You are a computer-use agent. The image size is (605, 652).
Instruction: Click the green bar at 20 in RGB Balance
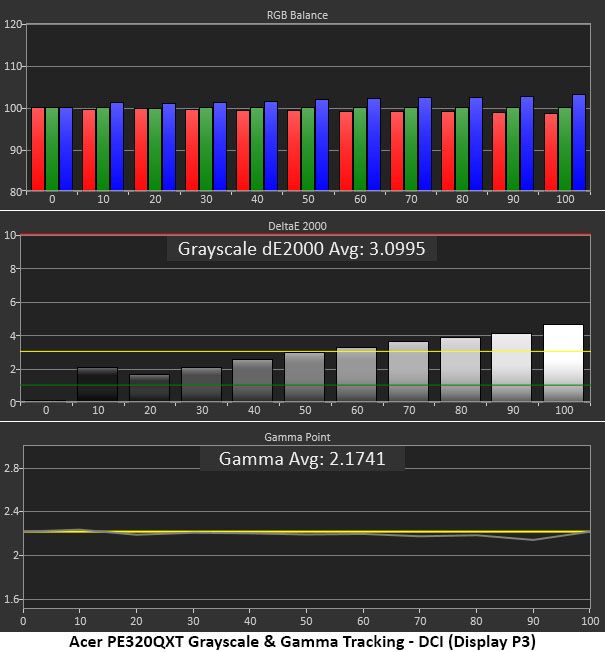[155, 150]
